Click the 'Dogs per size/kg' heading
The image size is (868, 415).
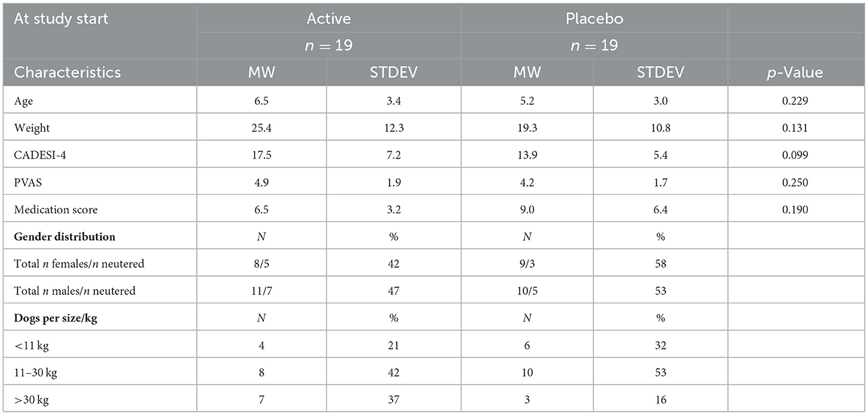(56, 318)
